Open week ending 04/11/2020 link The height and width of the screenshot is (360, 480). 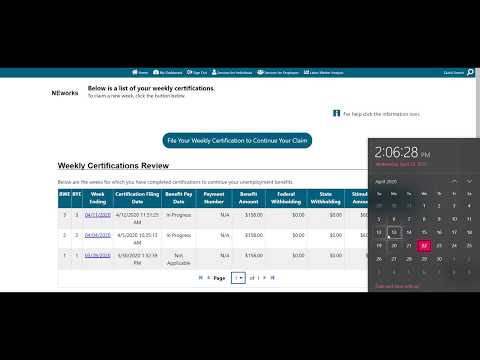[x=98, y=215]
